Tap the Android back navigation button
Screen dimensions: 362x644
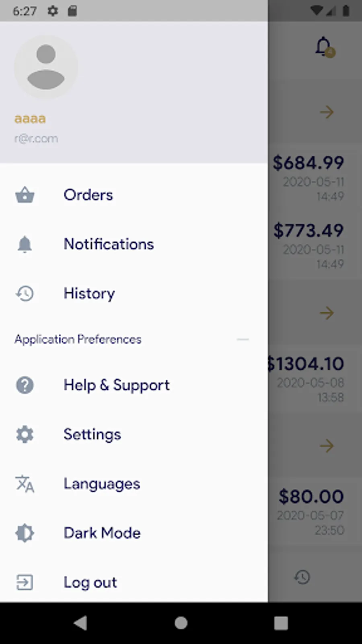80,623
